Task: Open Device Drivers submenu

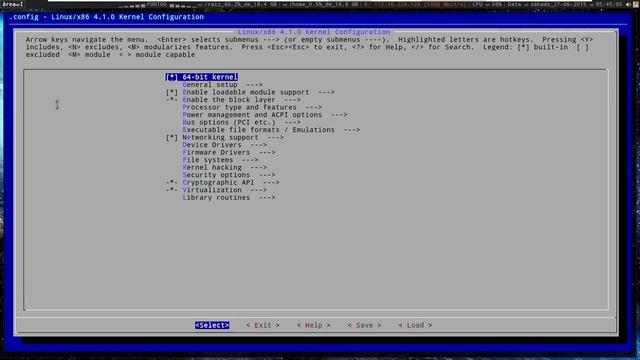Action: [224, 145]
